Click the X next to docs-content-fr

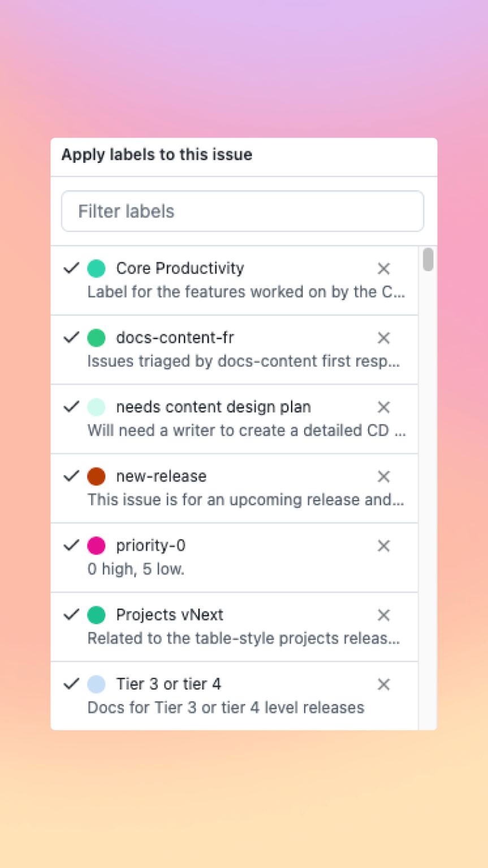[383, 338]
